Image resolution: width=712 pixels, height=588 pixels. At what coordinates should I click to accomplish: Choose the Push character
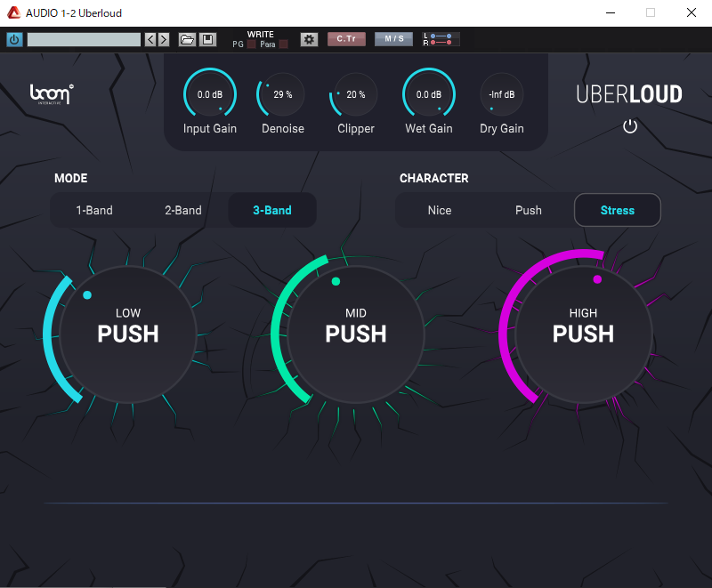point(529,210)
